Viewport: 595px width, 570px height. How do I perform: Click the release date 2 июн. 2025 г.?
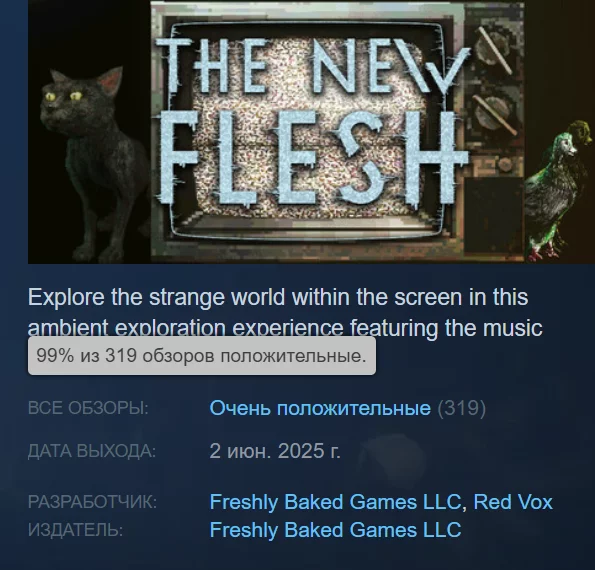tap(275, 451)
